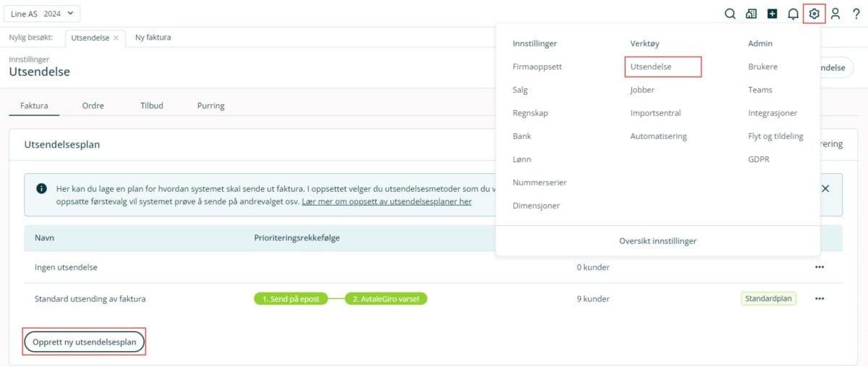Dismiss the info banner with X
This screenshot has height=367, width=868.
[825, 188]
